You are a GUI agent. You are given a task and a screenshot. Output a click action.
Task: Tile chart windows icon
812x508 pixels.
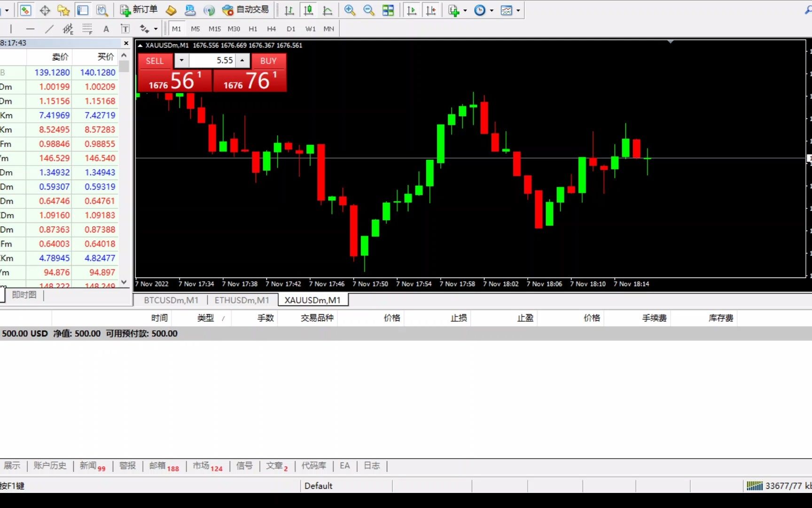[388, 10]
